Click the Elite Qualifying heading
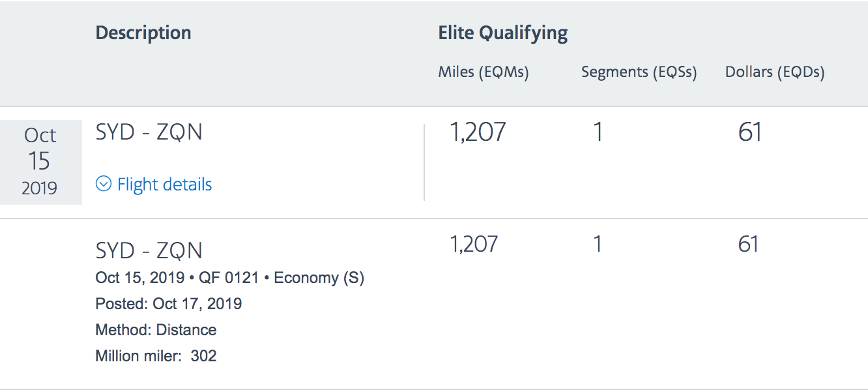 (503, 33)
